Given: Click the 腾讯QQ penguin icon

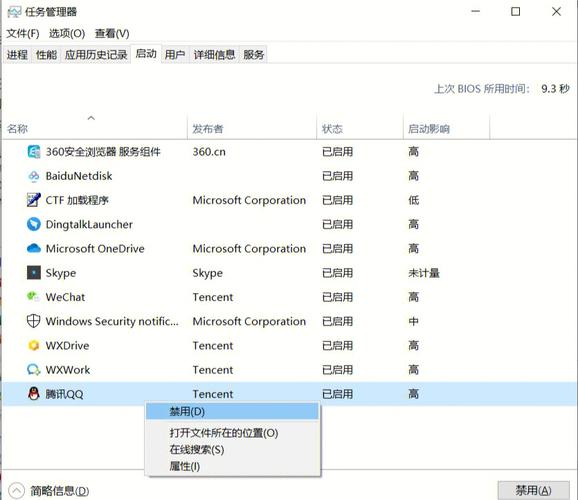Looking at the screenshot, I should tap(34, 394).
